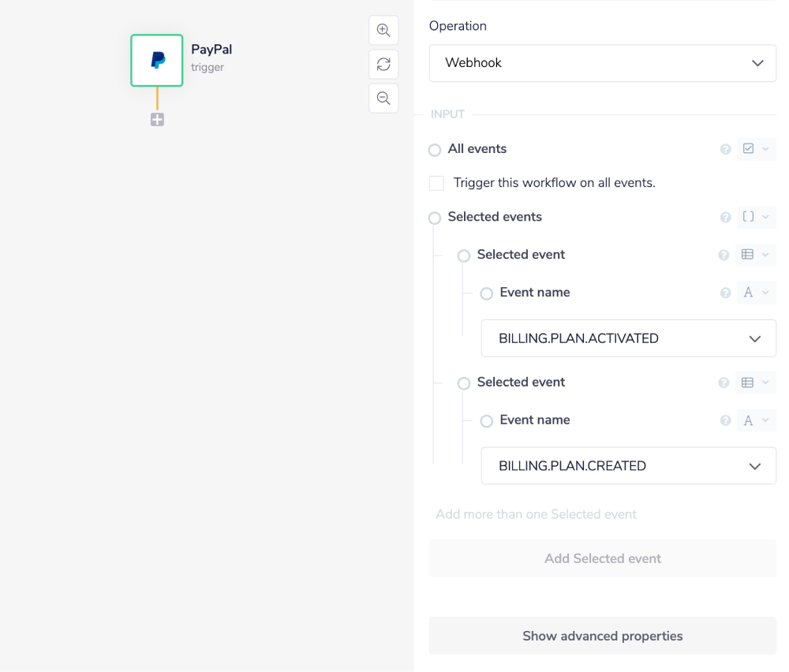
Task: Open the Operation Webhook dropdown
Action: 603,63
